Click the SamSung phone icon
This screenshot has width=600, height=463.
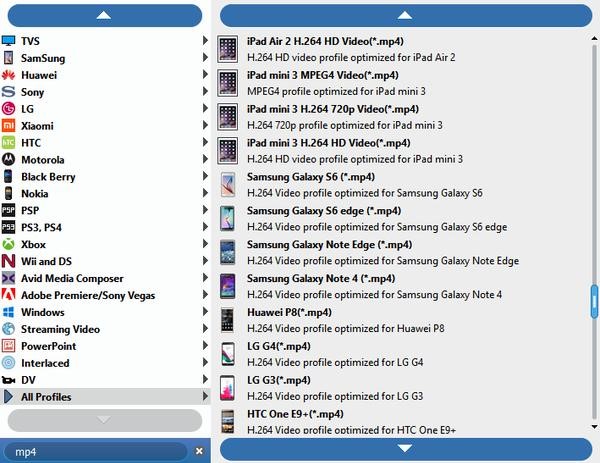click(x=8, y=58)
